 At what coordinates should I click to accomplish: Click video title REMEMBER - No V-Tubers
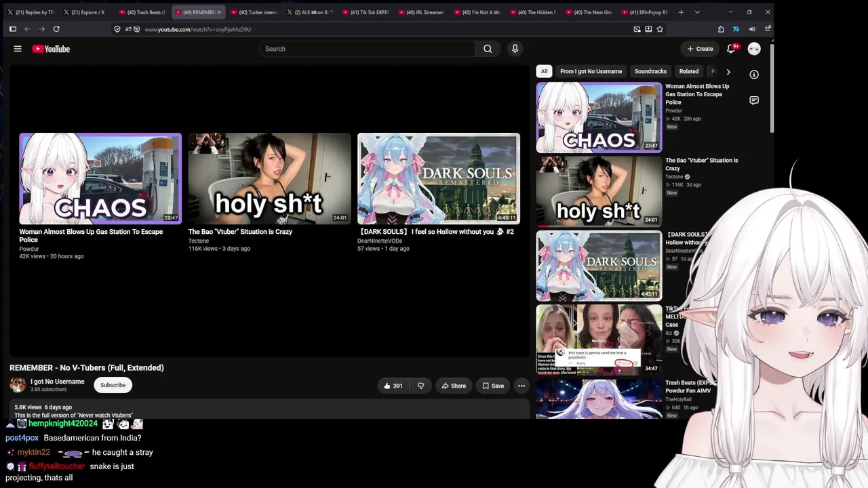coord(87,367)
